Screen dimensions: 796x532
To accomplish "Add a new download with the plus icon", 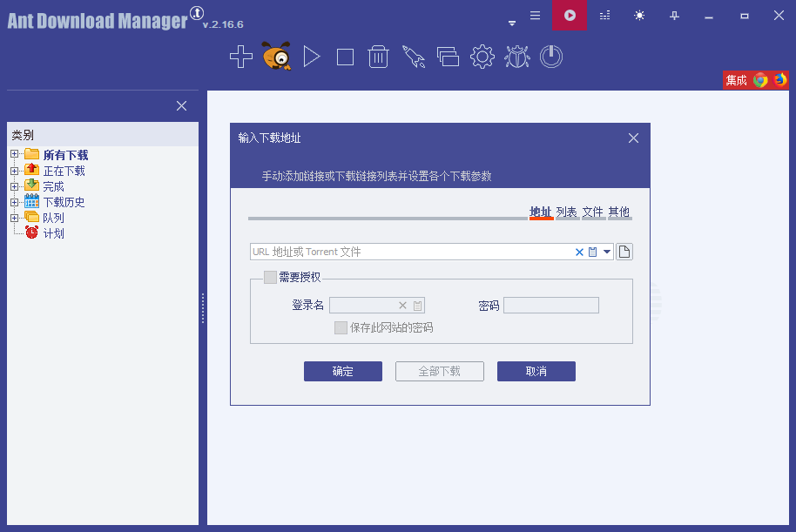I will click(x=240, y=56).
